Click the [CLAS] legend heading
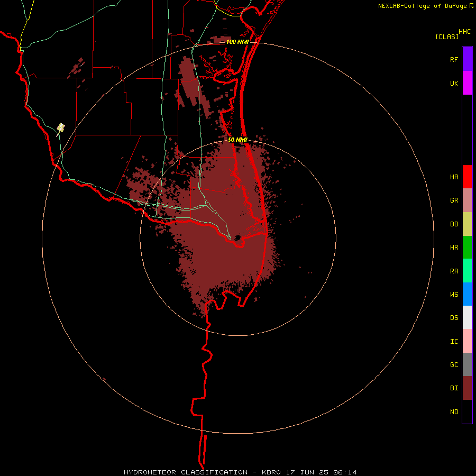 point(447,36)
